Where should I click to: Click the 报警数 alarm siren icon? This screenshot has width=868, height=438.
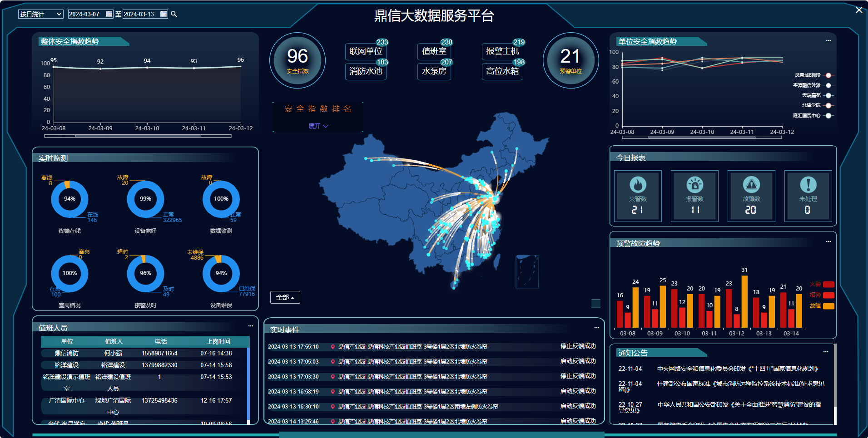click(694, 185)
